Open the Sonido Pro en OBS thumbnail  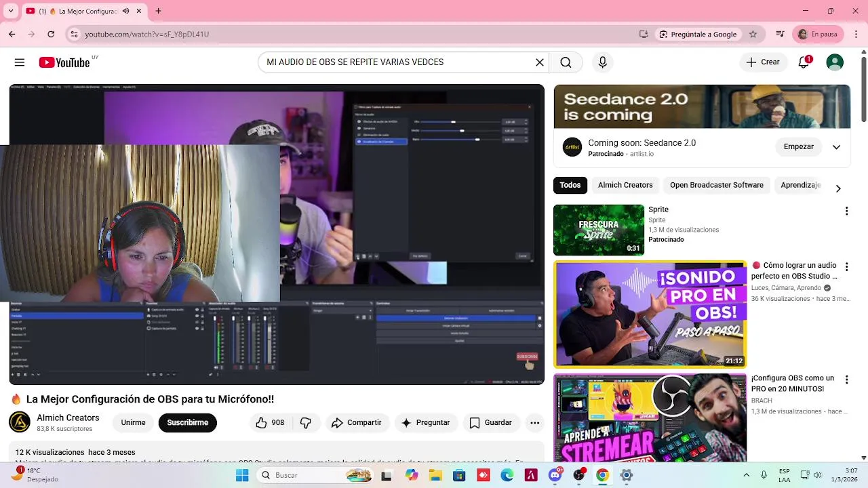click(650, 314)
